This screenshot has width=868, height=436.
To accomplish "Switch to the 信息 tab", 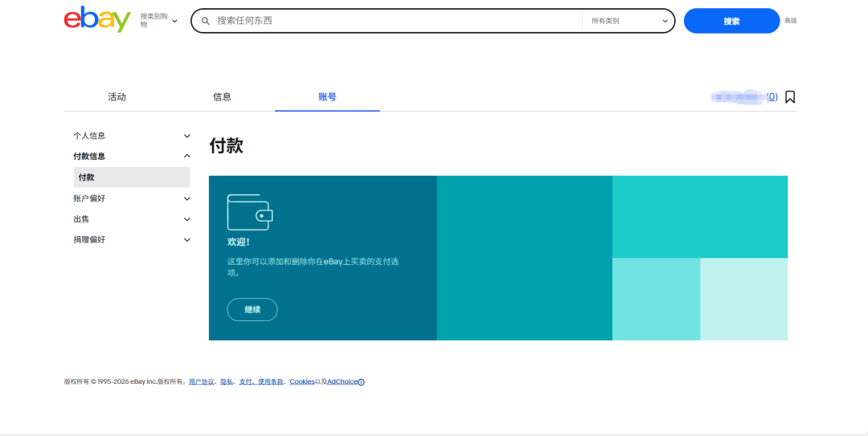I will pos(222,97).
